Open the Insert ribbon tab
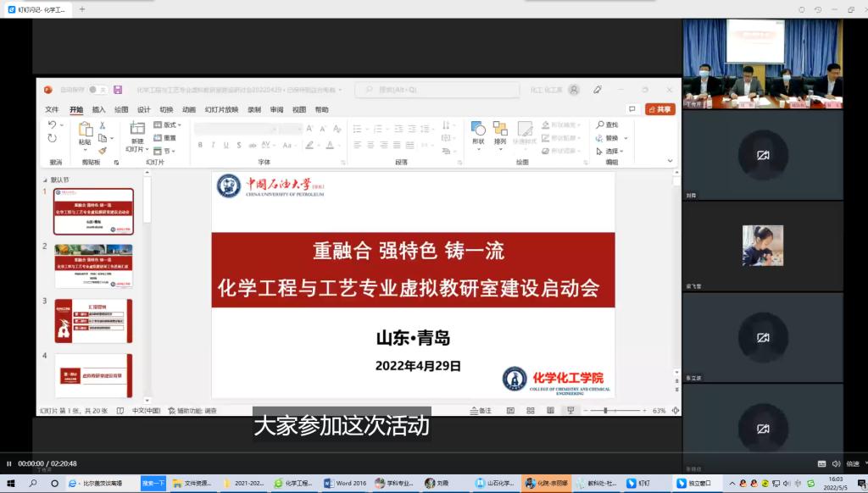Screen dimensions: 868x493 click(99, 110)
